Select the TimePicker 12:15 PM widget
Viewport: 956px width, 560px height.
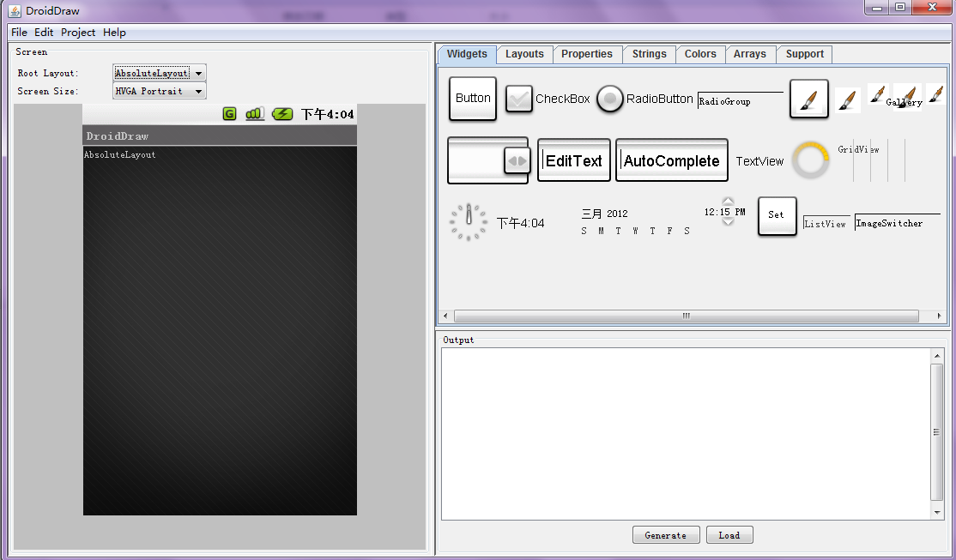(724, 212)
